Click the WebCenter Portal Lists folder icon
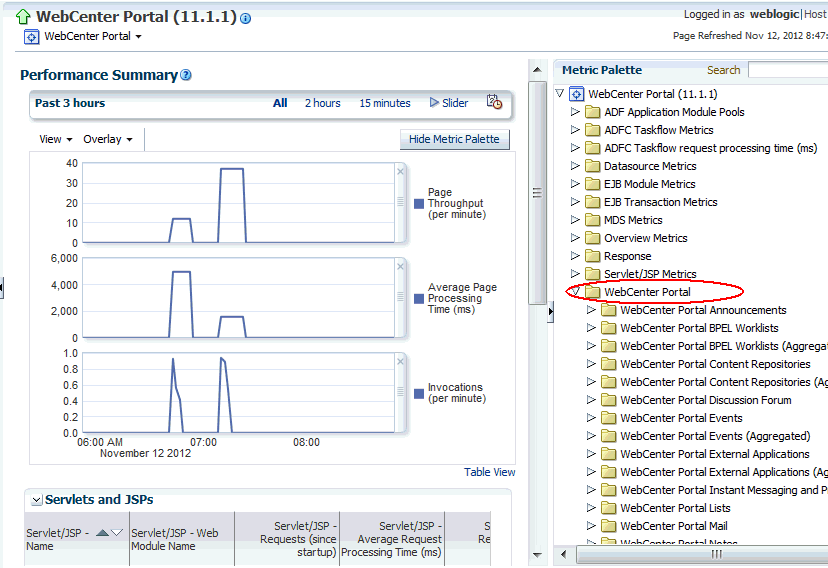Viewport: 828px width, 568px height. point(609,508)
